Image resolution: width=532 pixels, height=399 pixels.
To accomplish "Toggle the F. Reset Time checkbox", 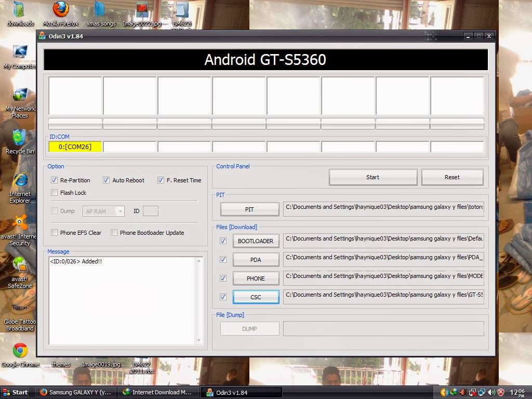I will pyautogui.click(x=161, y=180).
